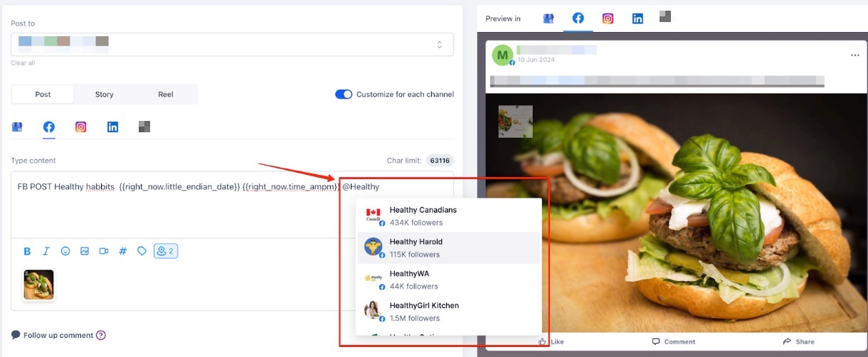Preview in Facebook
Screen dimensions: 868x357
tap(578, 18)
